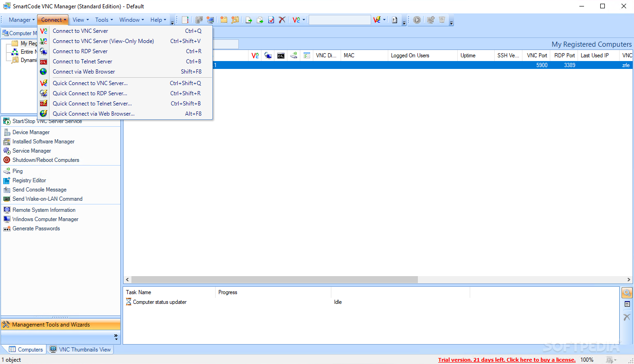
Task: Sort by the Logged On Users column
Action: point(423,56)
